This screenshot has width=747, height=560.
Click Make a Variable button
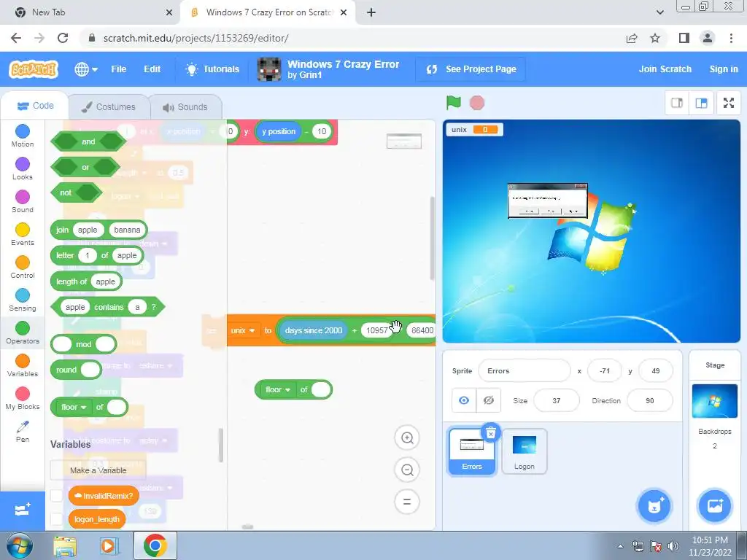click(98, 470)
